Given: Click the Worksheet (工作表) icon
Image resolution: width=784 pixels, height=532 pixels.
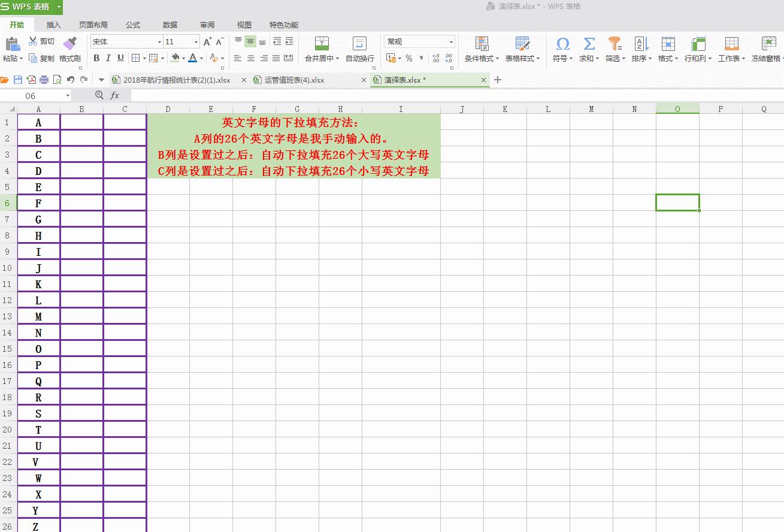Looking at the screenshot, I should pos(731,43).
